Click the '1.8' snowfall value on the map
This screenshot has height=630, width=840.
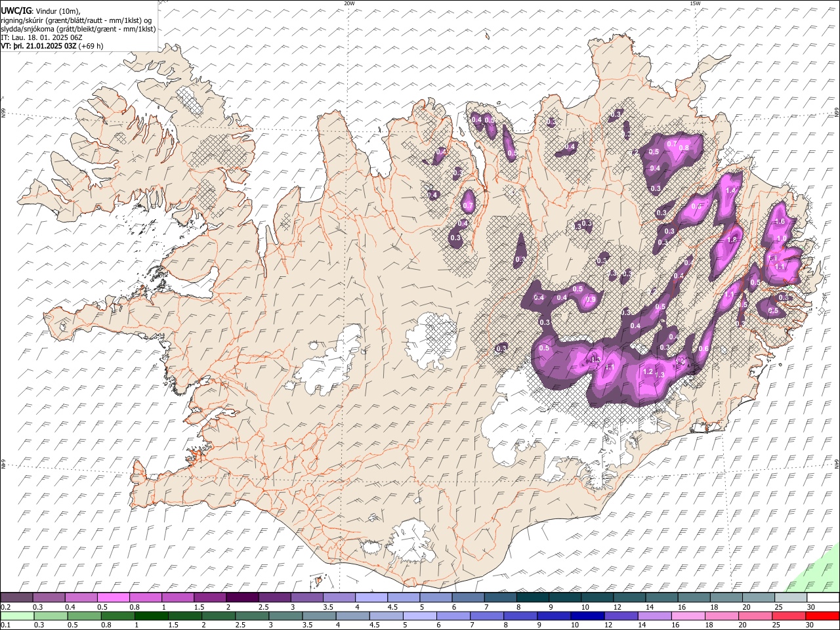pyautogui.click(x=732, y=240)
